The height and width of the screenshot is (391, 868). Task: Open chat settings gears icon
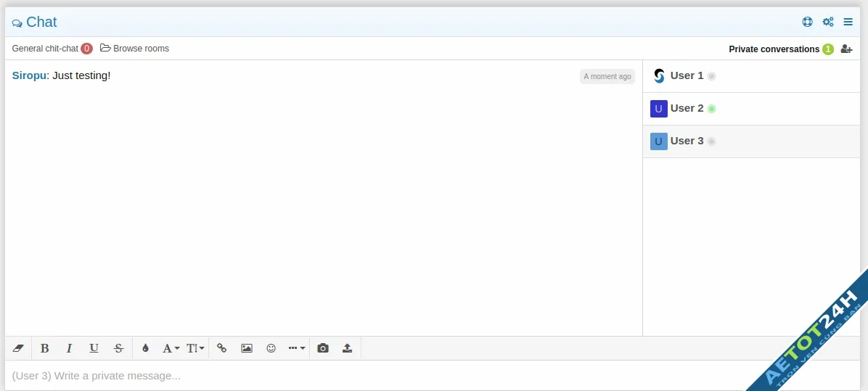(828, 22)
